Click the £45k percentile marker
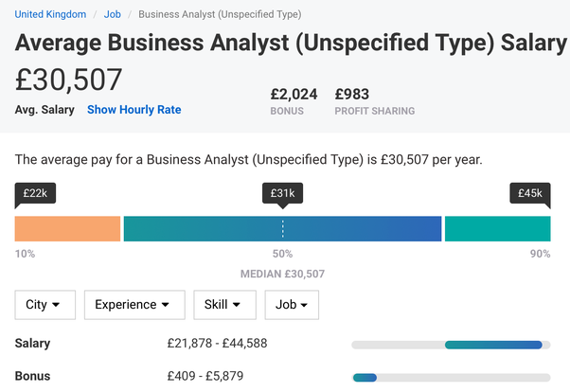Screen dimensions: 570x392 point(529,193)
